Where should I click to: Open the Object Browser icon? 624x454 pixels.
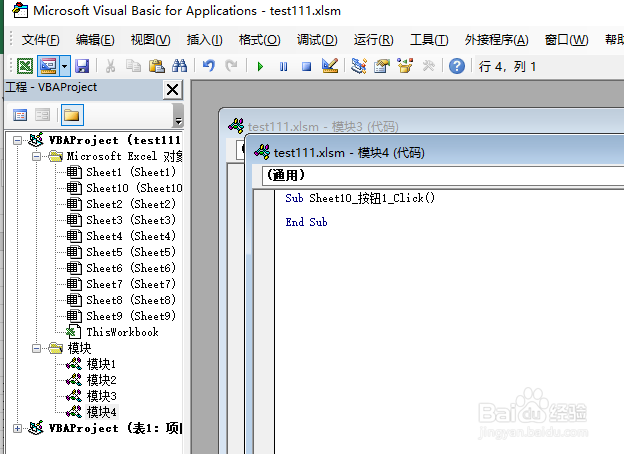(405, 66)
